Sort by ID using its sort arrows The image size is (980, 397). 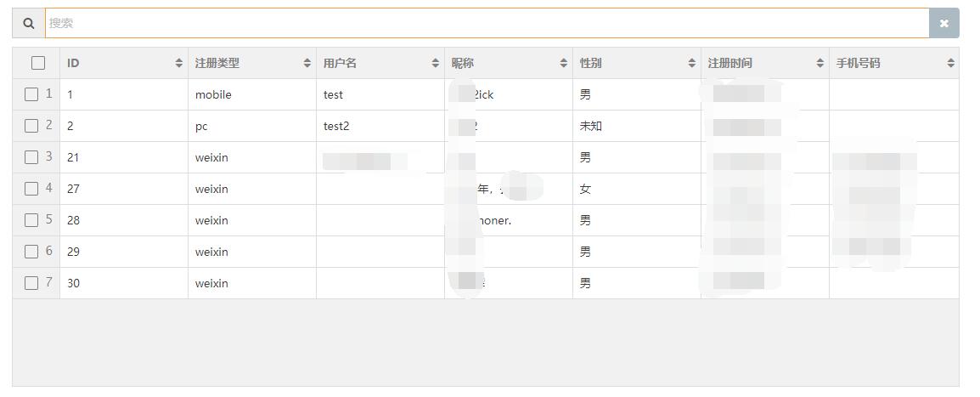pos(178,63)
